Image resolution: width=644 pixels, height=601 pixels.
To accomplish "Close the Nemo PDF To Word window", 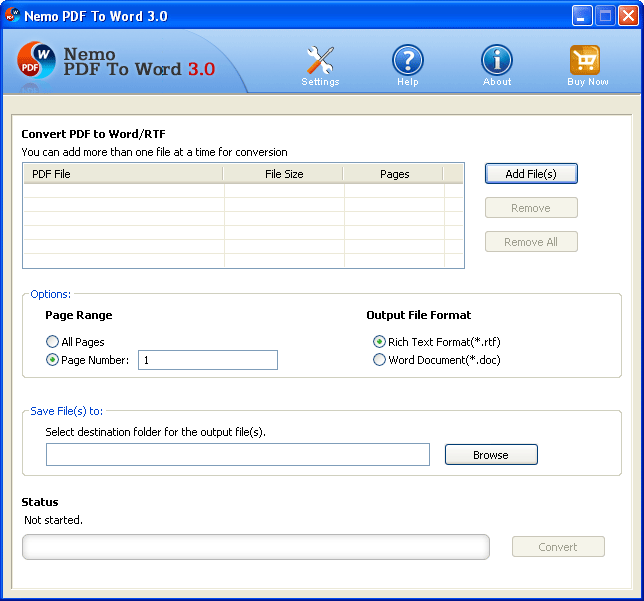I will pos(628,16).
